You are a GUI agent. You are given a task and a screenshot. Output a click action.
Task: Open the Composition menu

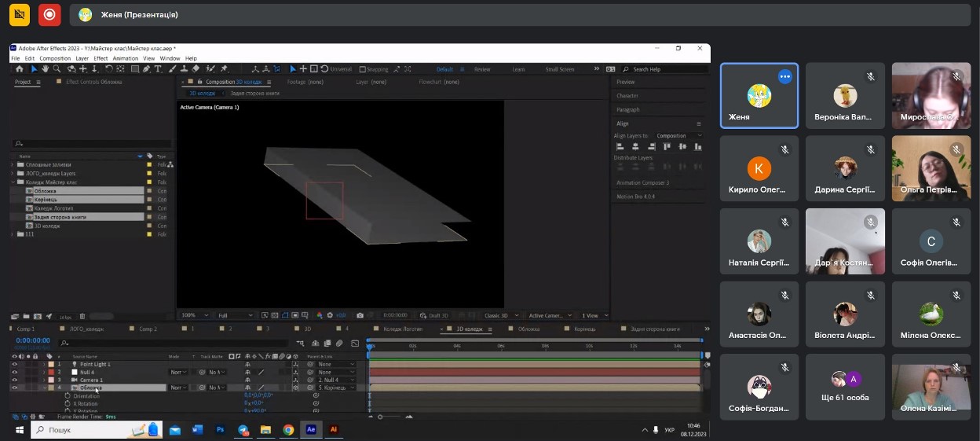pyautogui.click(x=55, y=58)
